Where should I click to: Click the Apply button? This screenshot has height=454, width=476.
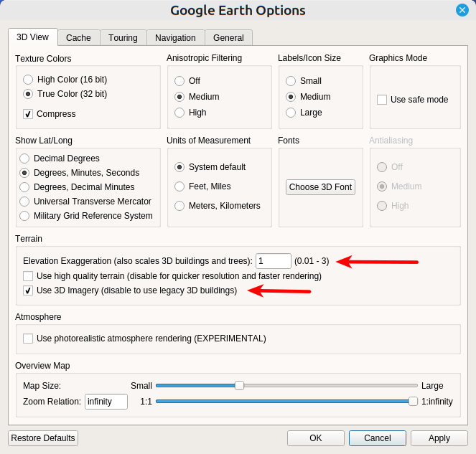pyautogui.click(x=439, y=438)
